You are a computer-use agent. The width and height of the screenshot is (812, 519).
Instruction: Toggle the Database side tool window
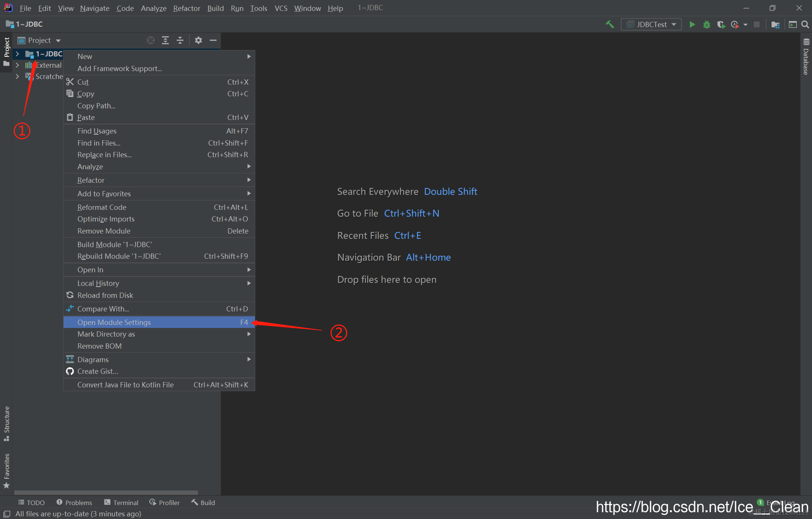click(x=806, y=57)
